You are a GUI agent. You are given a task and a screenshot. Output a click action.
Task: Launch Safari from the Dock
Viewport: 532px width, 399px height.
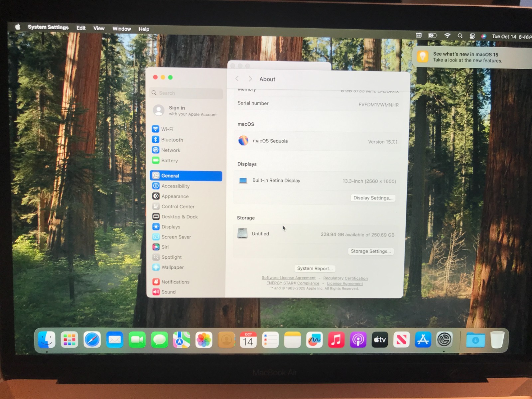92,340
